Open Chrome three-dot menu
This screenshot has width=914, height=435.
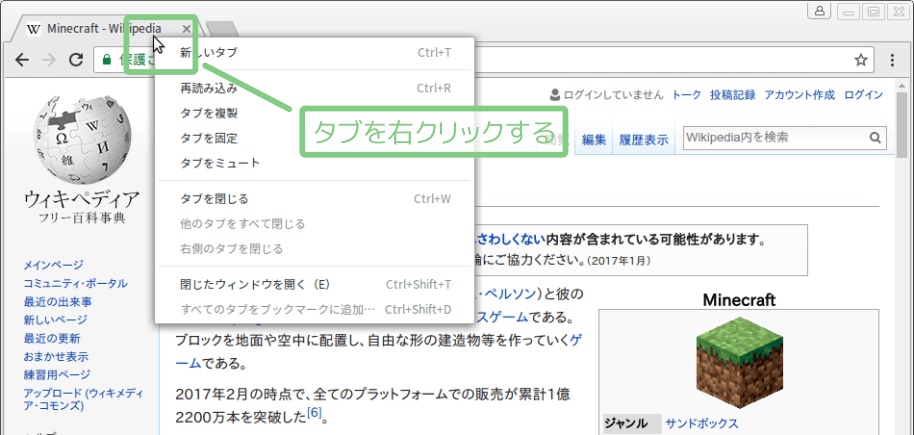892,59
